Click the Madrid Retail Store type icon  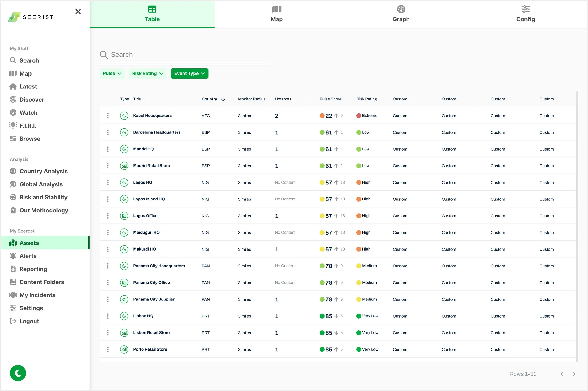click(x=124, y=166)
